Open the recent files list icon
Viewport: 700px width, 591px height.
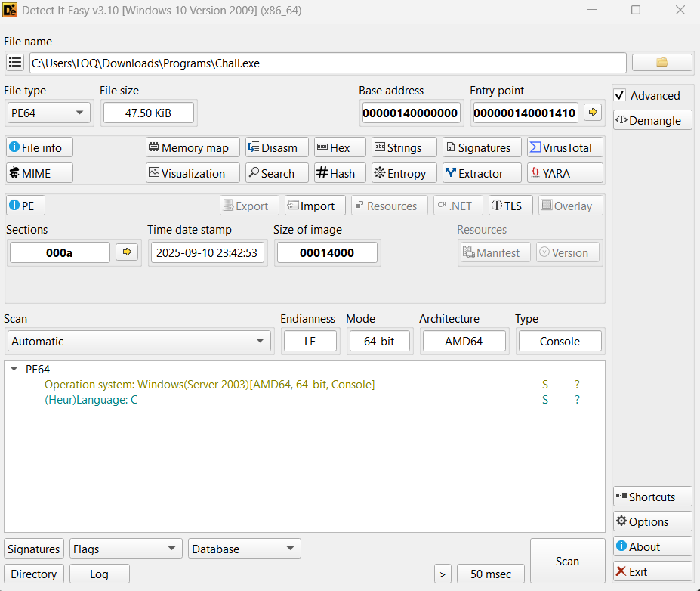(15, 63)
